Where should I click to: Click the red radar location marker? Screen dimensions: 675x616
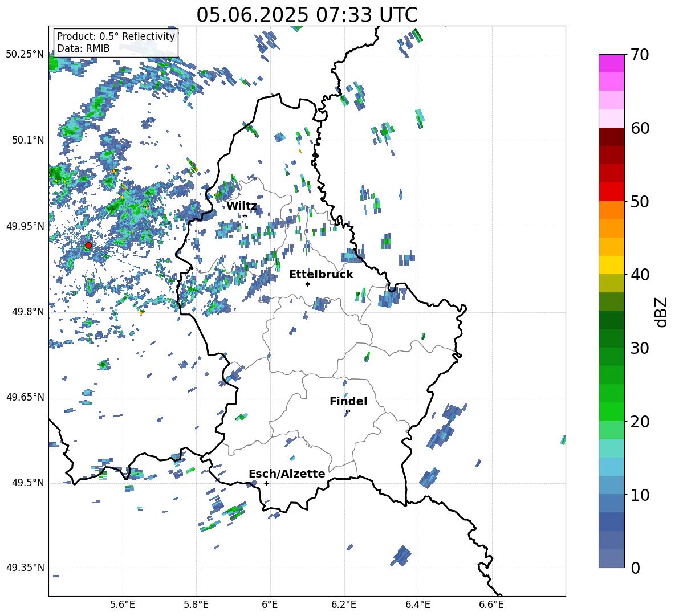click(x=88, y=246)
